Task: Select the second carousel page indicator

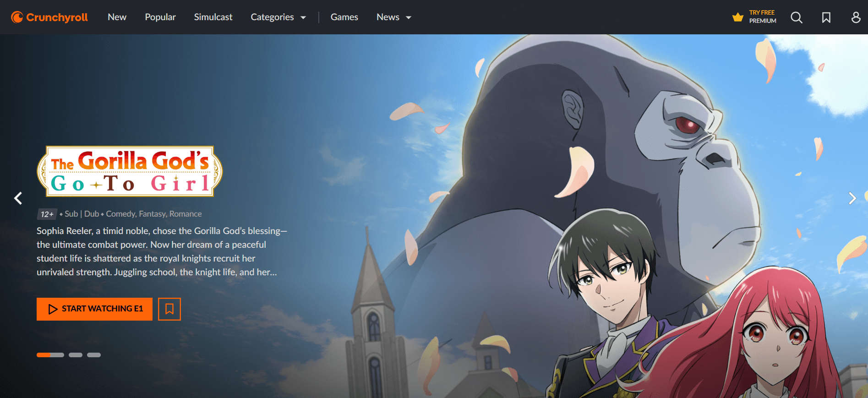Action: point(76,355)
